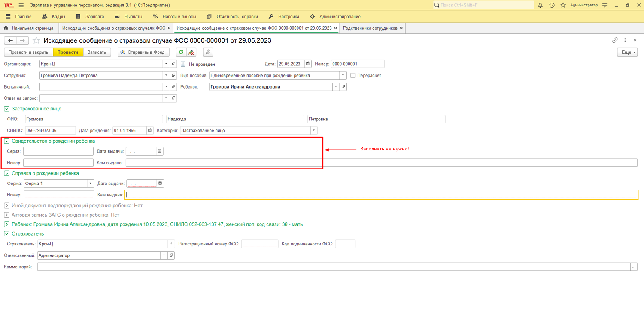The image size is (644, 319).
Task: Click the back navigation arrow
Action: tap(11, 40)
